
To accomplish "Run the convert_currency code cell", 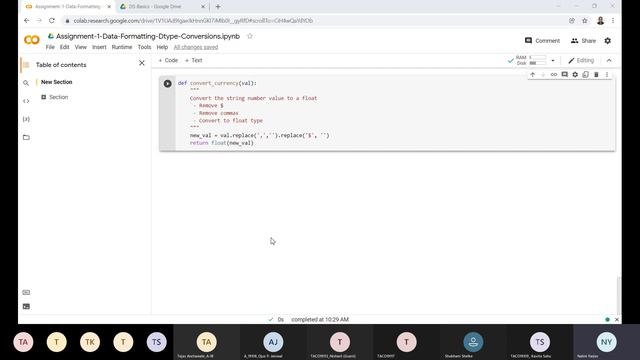I will pyautogui.click(x=167, y=83).
